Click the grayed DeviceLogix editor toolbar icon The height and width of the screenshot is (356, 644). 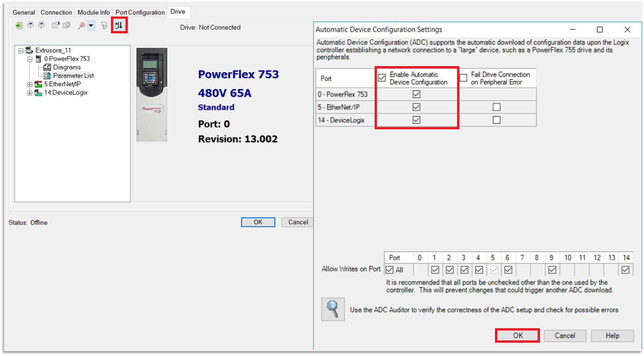104,25
